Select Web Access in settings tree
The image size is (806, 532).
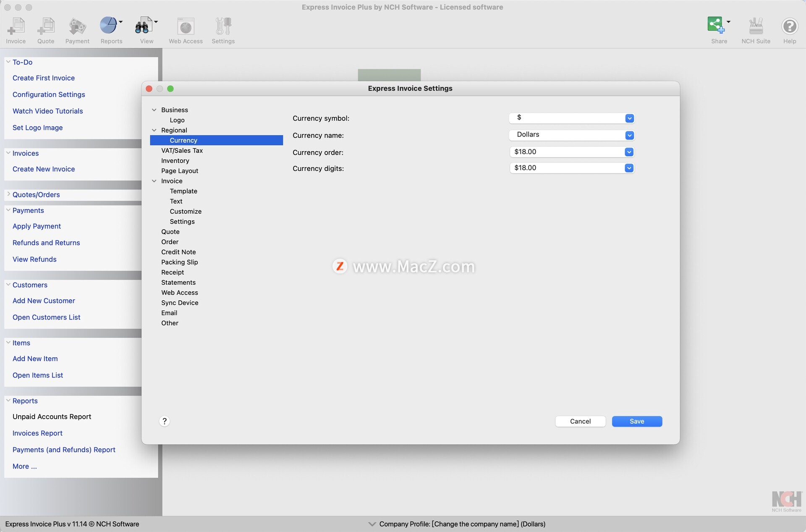(x=180, y=293)
